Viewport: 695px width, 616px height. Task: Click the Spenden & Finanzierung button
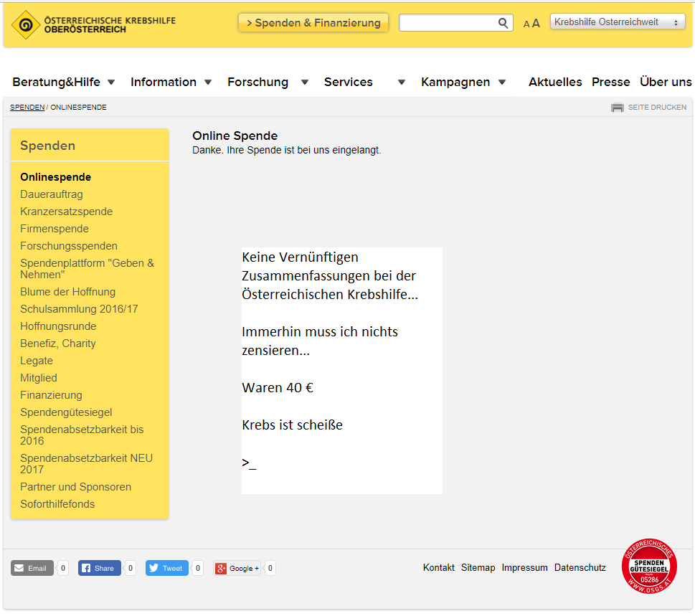(313, 23)
